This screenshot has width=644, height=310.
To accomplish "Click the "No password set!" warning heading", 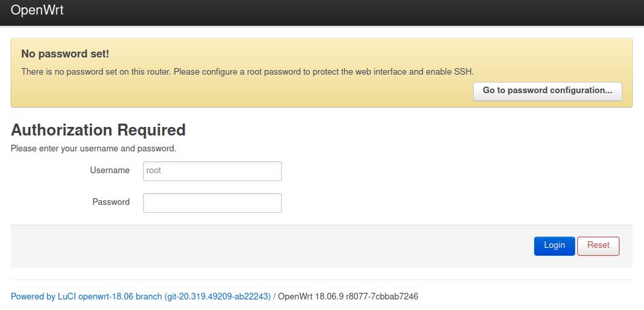I will [x=65, y=54].
